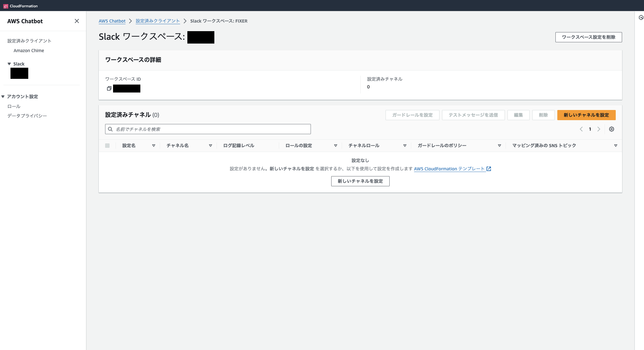This screenshot has width=644, height=350.
Task: Open the ロール page in sidebar
Action: tap(14, 106)
